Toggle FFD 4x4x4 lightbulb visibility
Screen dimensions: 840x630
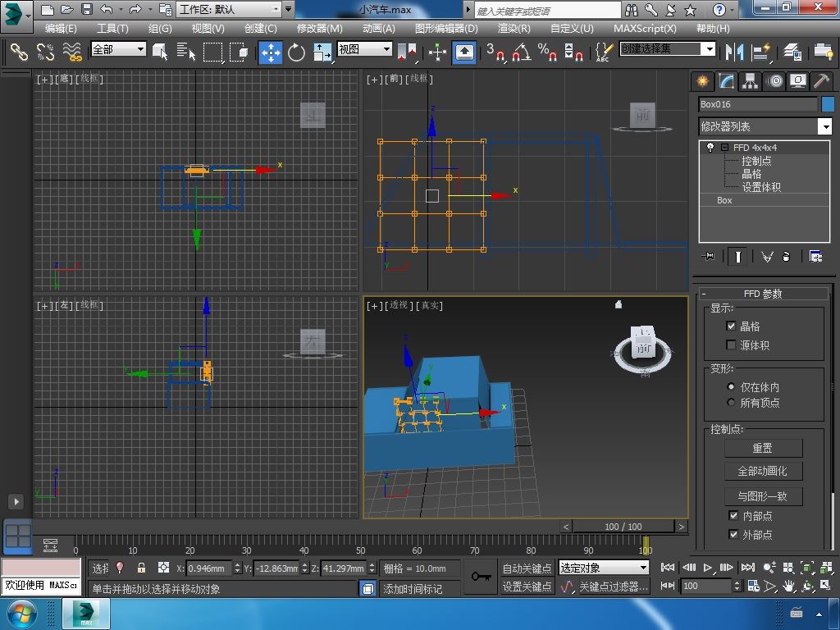coord(710,147)
